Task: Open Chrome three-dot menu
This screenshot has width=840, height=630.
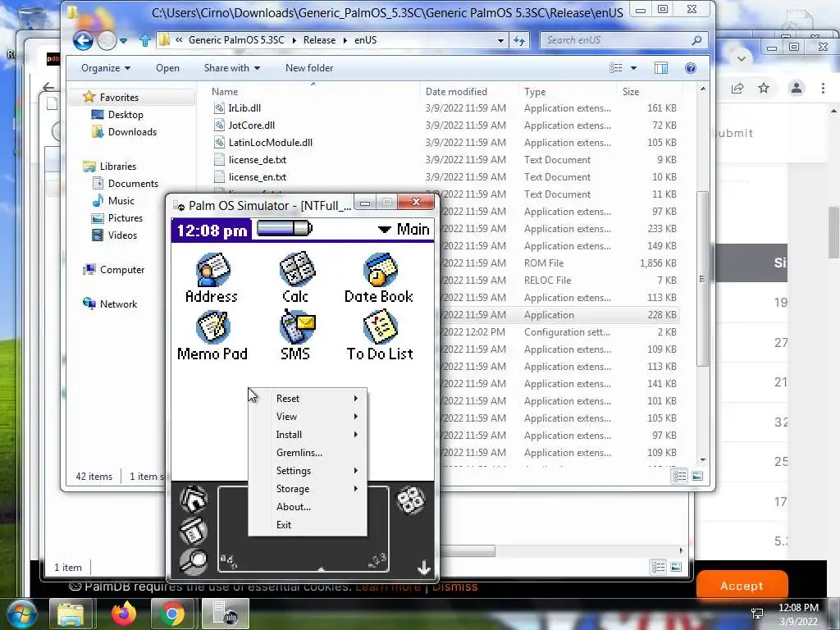Action: (x=824, y=89)
